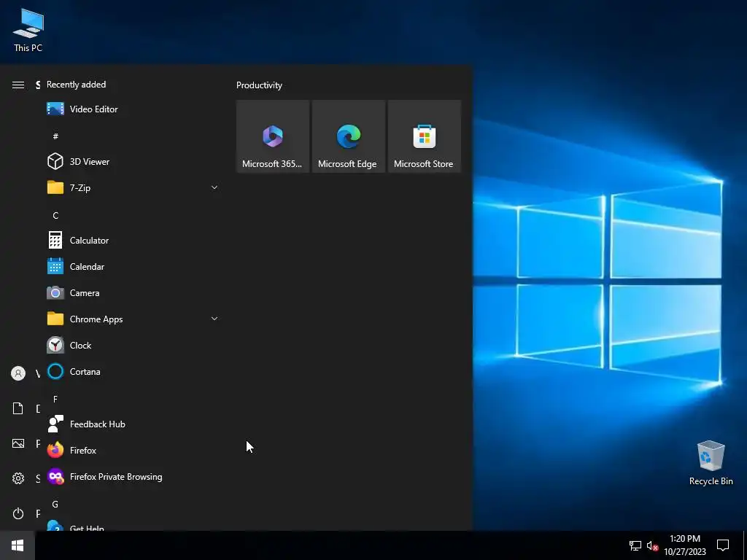Open Chrome Apps folder entry
747x560 pixels.
133,319
